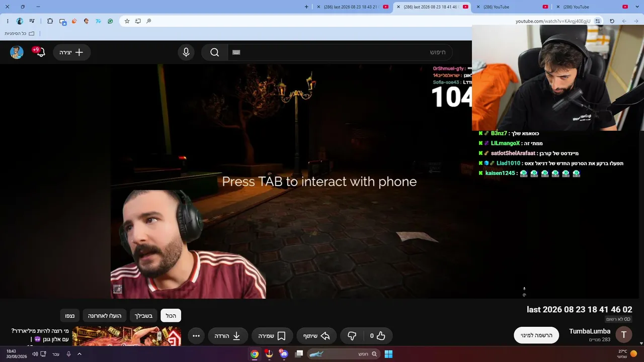The height and width of the screenshot is (362, 644).
Task: Select the 'הכול' filter chip
Action: [171, 316]
